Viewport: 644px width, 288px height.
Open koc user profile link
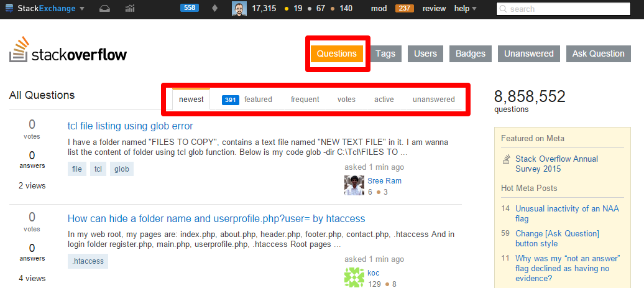tap(374, 273)
